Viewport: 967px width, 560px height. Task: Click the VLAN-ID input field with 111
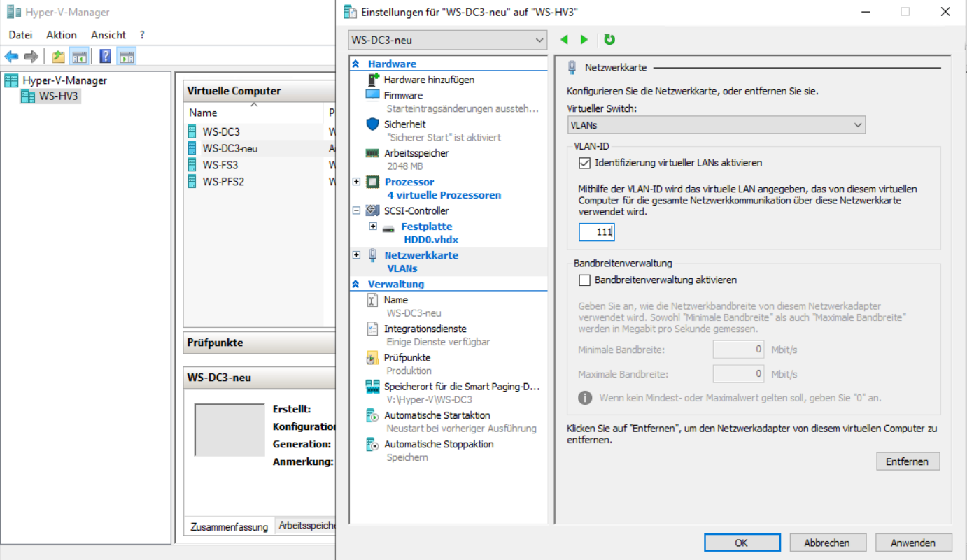coord(597,231)
